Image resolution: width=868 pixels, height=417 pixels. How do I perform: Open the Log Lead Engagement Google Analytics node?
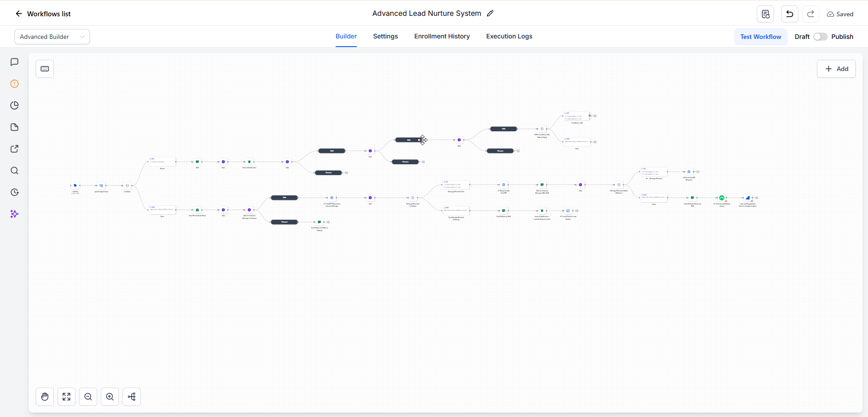tap(748, 198)
